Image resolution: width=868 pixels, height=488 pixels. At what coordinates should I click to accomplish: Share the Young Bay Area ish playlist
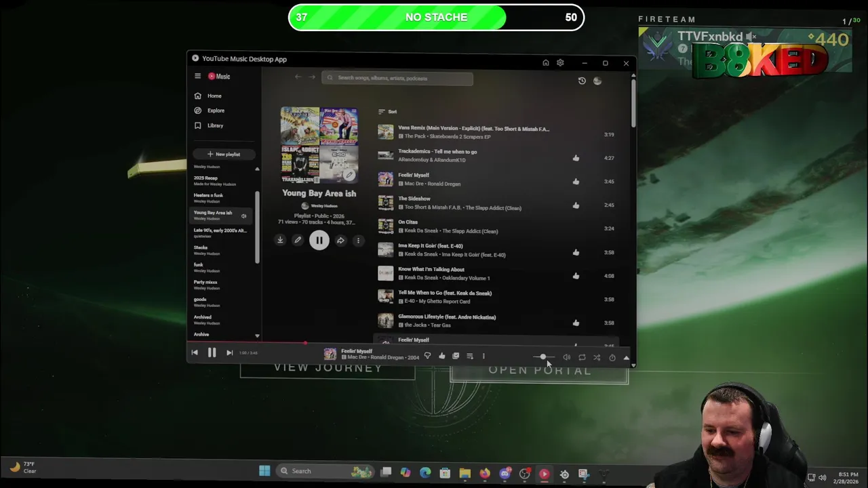click(340, 240)
